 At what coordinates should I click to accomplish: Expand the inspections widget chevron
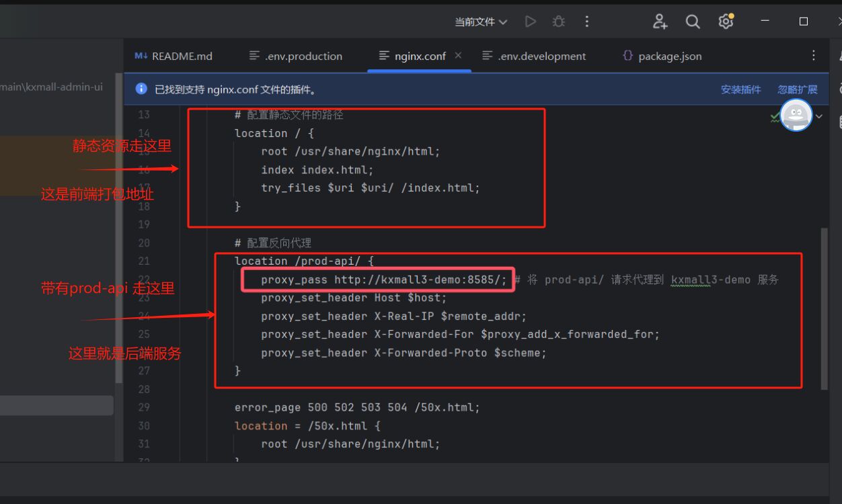(819, 116)
